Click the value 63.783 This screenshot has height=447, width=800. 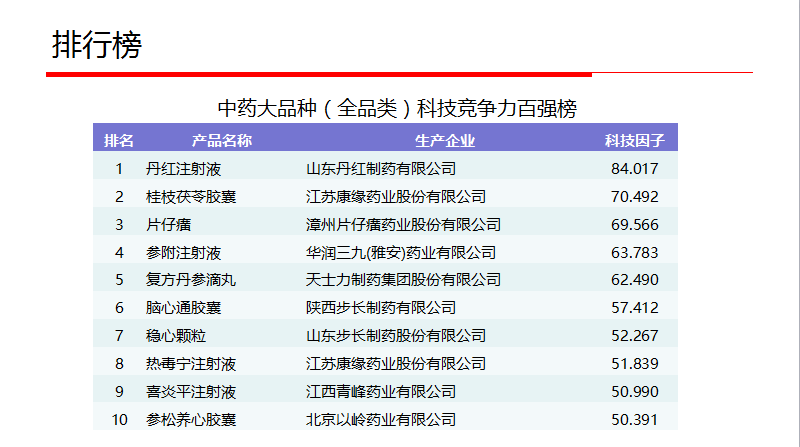click(x=635, y=253)
